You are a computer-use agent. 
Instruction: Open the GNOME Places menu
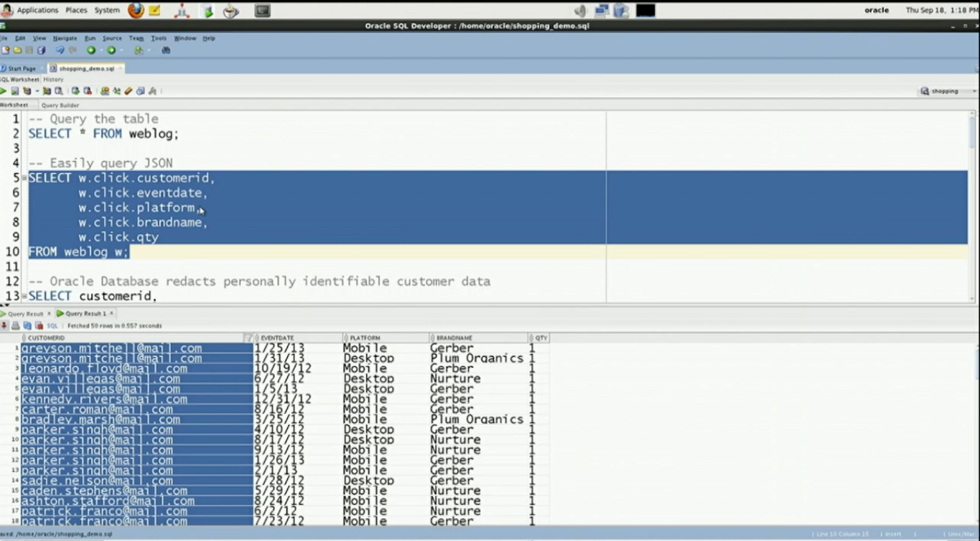pyautogui.click(x=76, y=10)
